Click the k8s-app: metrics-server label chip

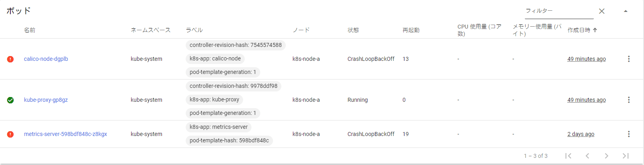pyautogui.click(x=218, y=127)
